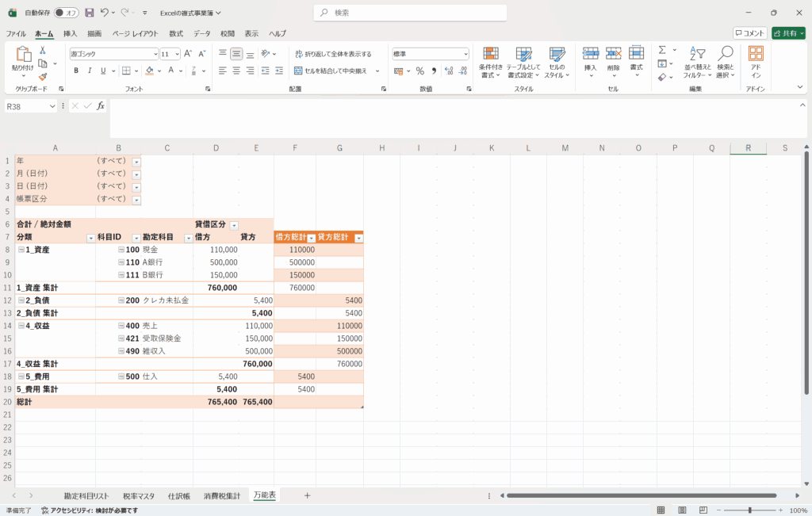
Task: Click the search box in title bar
Action: tap(409, 13)
